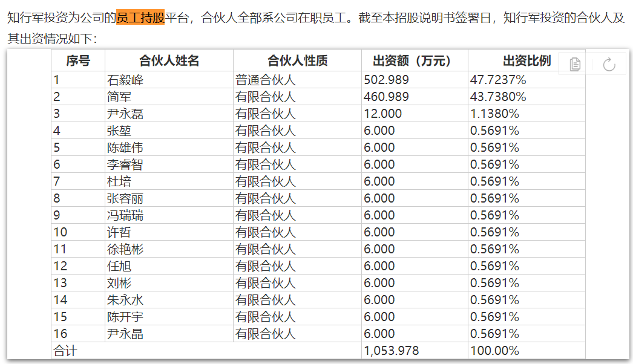Viewport: 633px width, 364px height.
Task: Click the name cell 石毅峰
Action: click(x=169, y=80)
